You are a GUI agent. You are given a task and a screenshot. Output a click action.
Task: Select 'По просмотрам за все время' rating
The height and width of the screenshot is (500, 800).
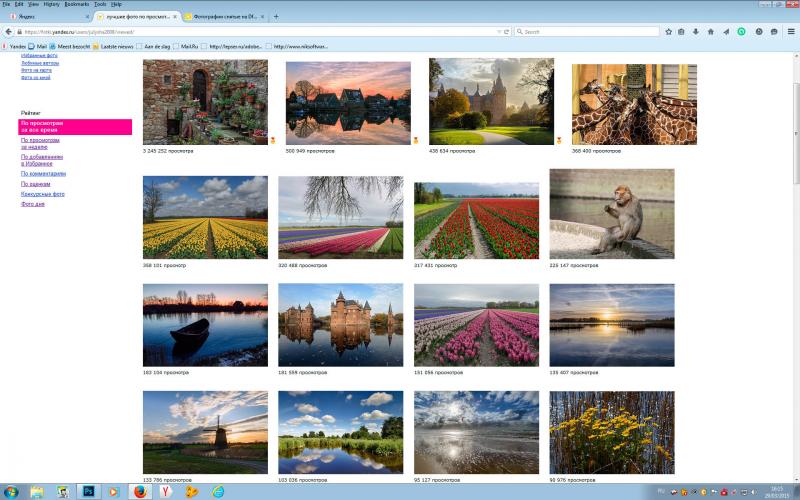pyautogui.click(x=75, y=127)
